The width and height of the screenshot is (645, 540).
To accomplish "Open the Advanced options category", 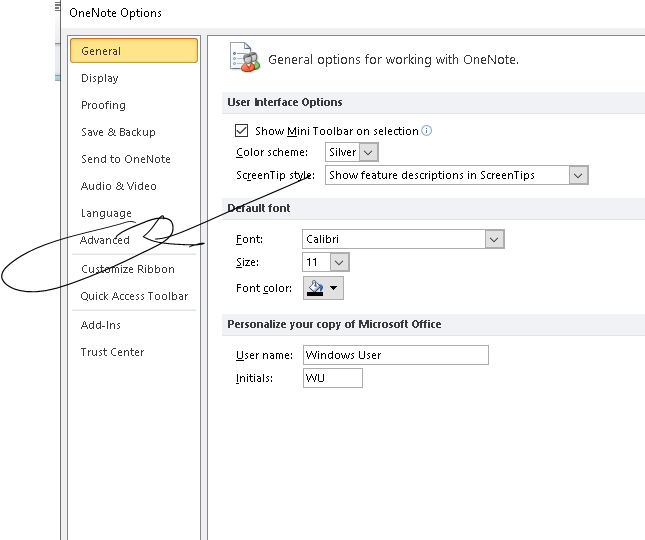I will coord(105,240).
